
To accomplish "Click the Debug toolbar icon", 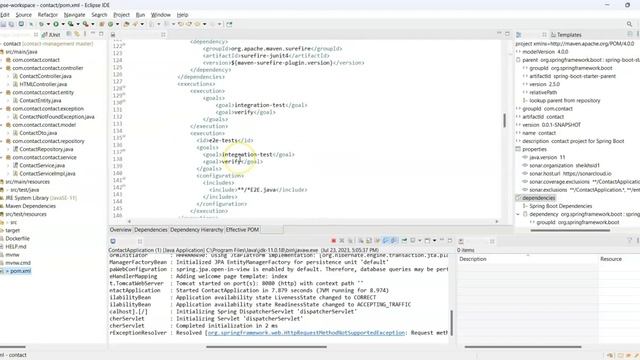I will click(41, 24).
